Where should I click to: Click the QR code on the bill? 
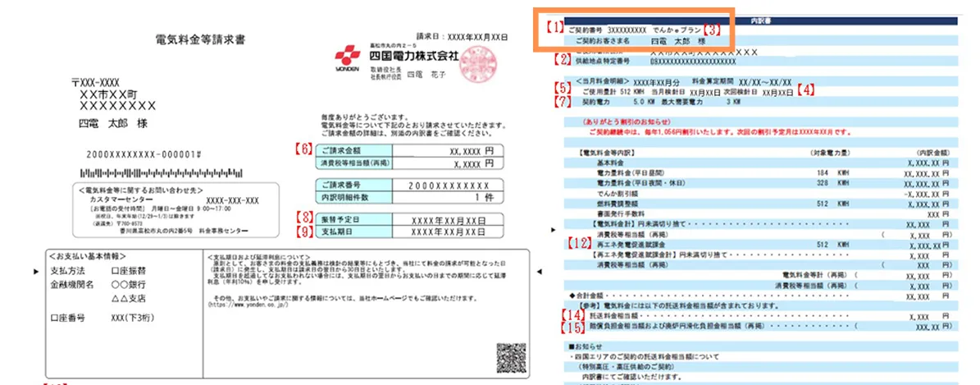click(513, 358)
